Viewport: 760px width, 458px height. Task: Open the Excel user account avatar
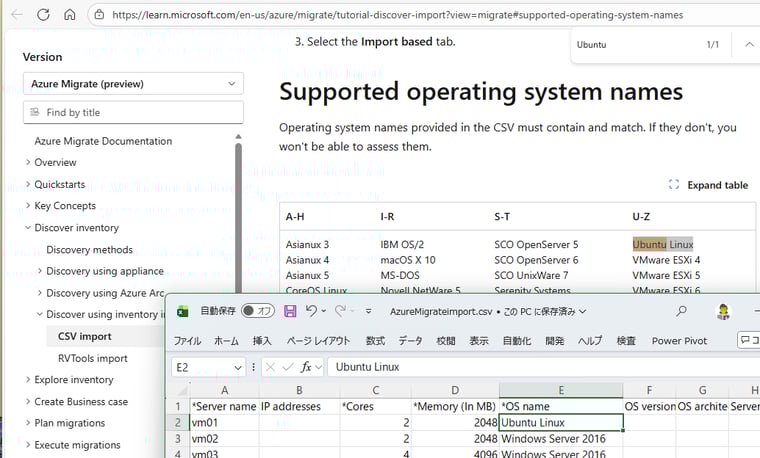[723, 312]
